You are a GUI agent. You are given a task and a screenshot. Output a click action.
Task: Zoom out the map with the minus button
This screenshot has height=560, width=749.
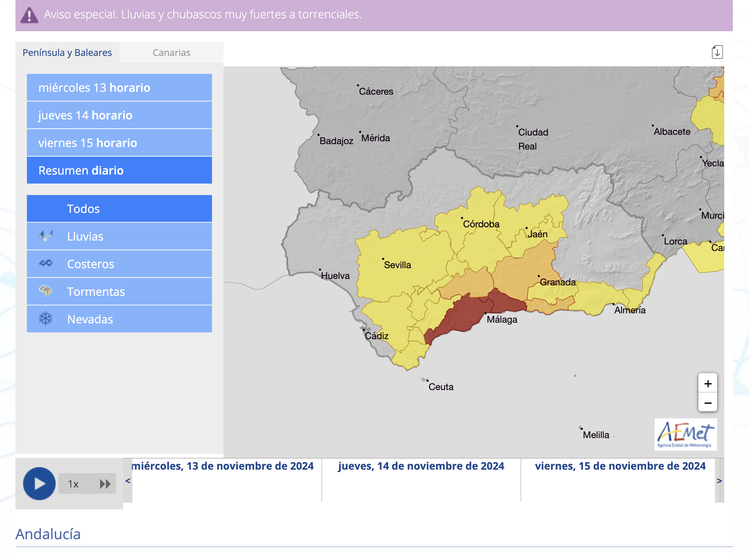click(x=708, y=403)
